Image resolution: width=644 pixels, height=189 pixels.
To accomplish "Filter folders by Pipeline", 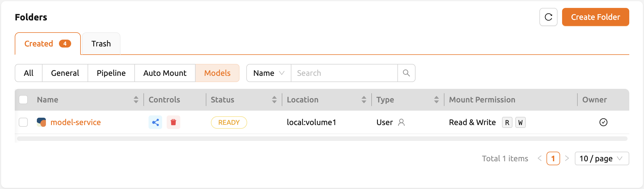I will pos(111,73).
